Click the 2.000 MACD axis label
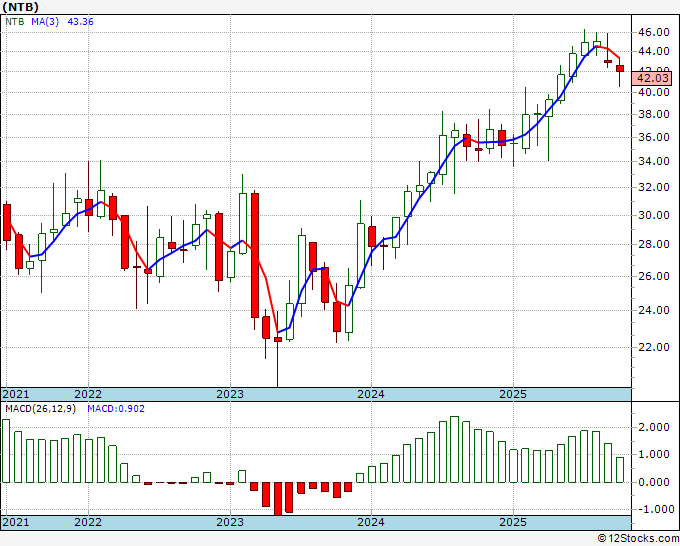Image resolution: width=680 pixels, height=546 pixels. pos(653,427)
